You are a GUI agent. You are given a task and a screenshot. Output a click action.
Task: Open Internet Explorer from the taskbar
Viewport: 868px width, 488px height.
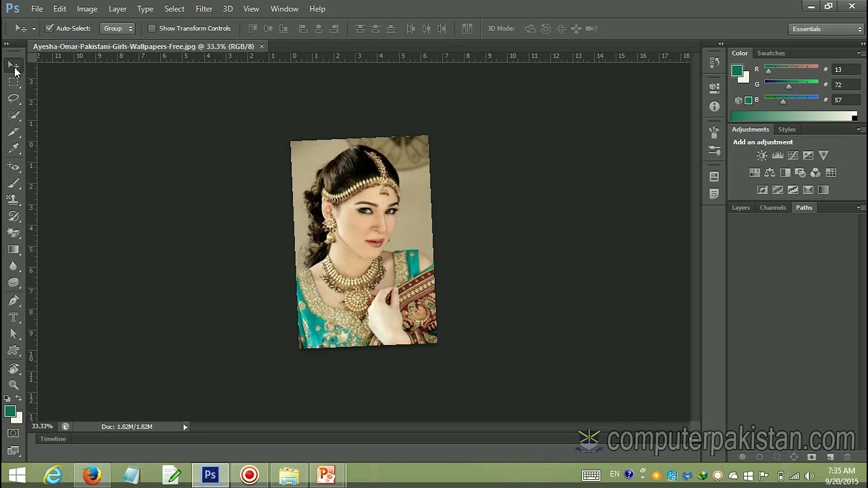click(53, 475)
